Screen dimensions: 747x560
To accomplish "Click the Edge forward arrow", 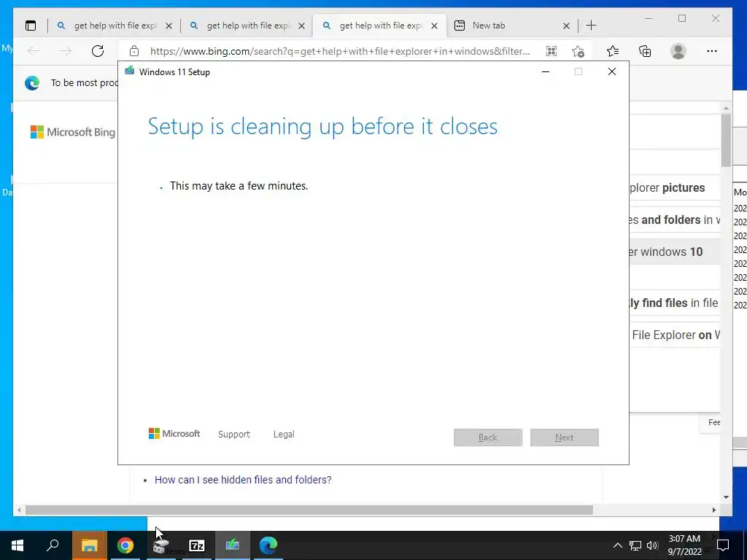I will coord(66,51).
